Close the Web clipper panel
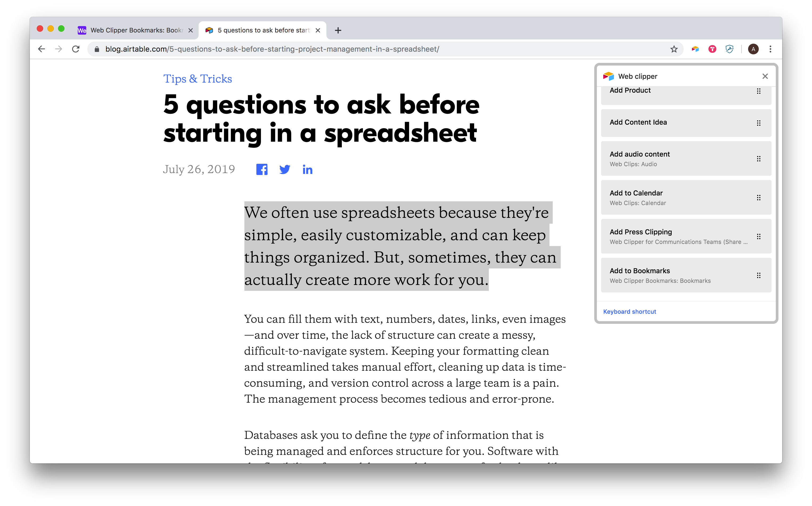The image size is (812, 506). [x=765, y=76]
